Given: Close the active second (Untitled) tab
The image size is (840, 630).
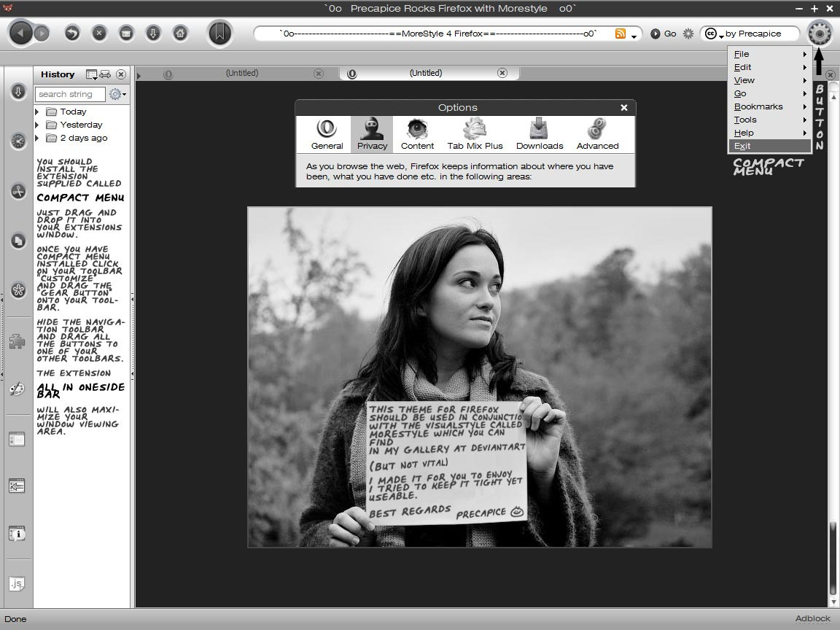Looking at the screenshot, I should coord(502,73).
